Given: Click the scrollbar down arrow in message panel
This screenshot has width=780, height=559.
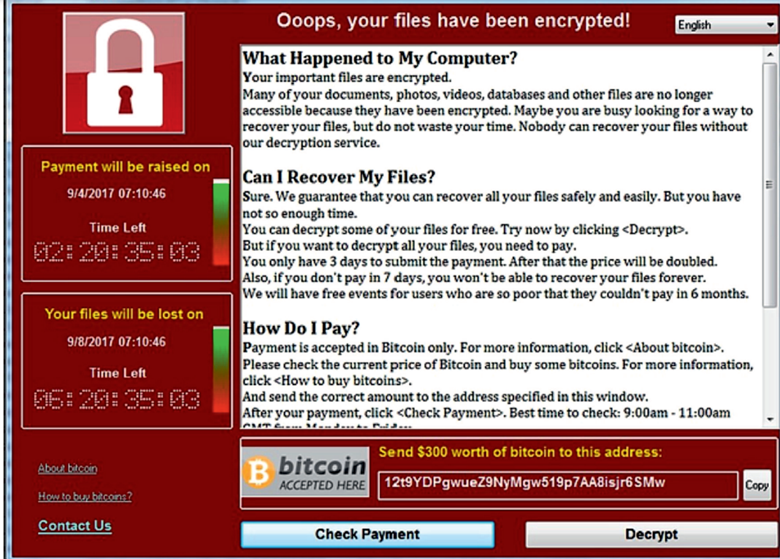Looking at the screenshot, I should (x=770, y=419).
